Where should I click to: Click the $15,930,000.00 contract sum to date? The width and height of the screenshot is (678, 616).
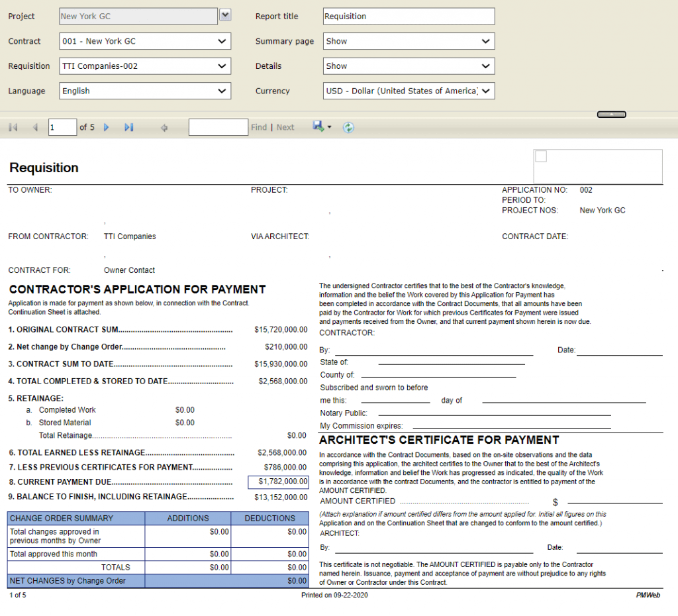point(281,364)
